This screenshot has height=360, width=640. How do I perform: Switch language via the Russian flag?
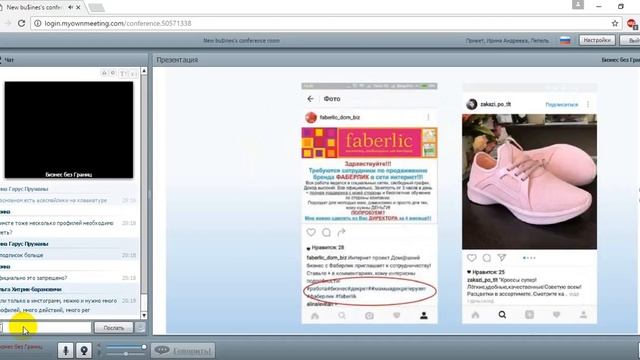[x=565, y=40]
